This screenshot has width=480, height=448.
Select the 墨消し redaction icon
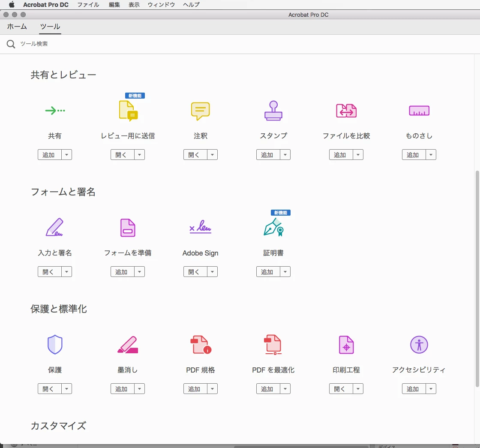pos(128,345)
